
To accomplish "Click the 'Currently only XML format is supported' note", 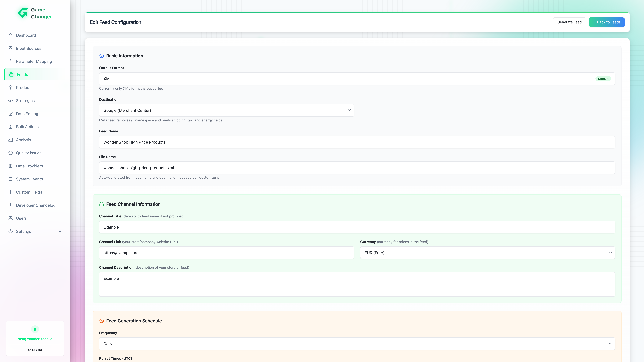I will point(131,88).
